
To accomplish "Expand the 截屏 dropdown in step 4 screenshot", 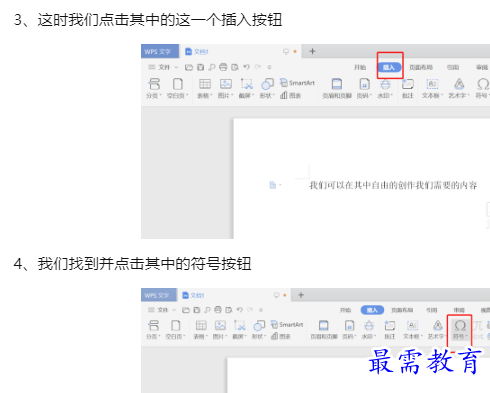I will click(x=246, y=336).
